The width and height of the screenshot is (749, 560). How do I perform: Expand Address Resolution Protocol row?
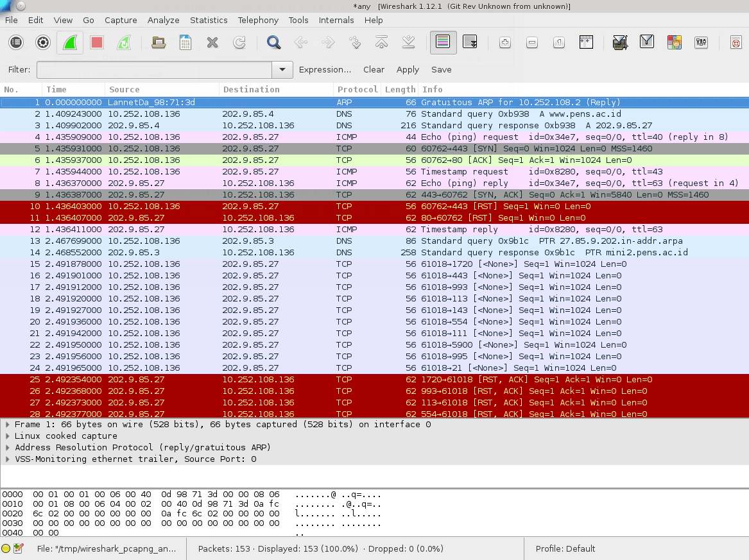click(8, 447)
